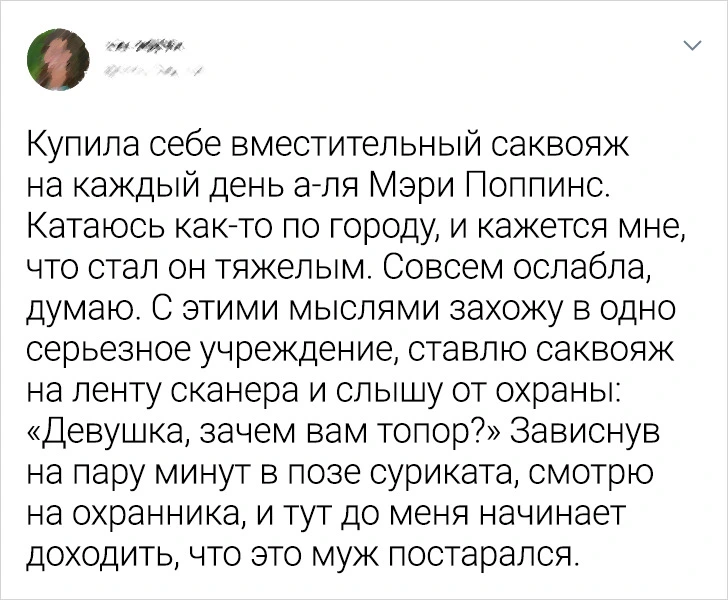Open the author's blurred profile avatar

pyautogui.click(x=58, y=59)
